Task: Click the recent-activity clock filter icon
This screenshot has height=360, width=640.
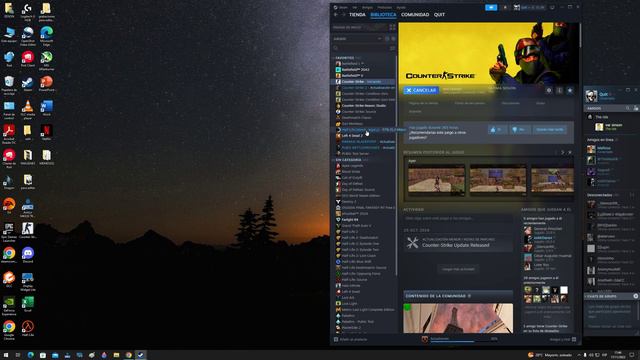Action: click(387, 39)
